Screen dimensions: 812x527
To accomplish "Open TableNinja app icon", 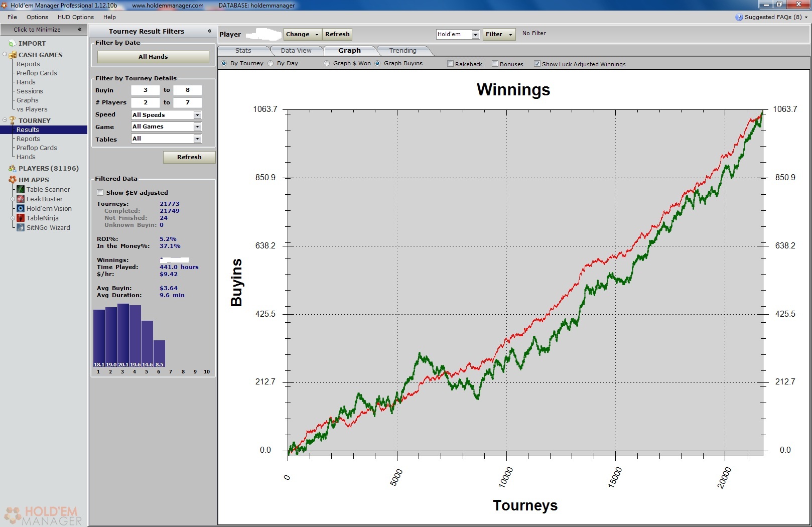I will 21,218.
